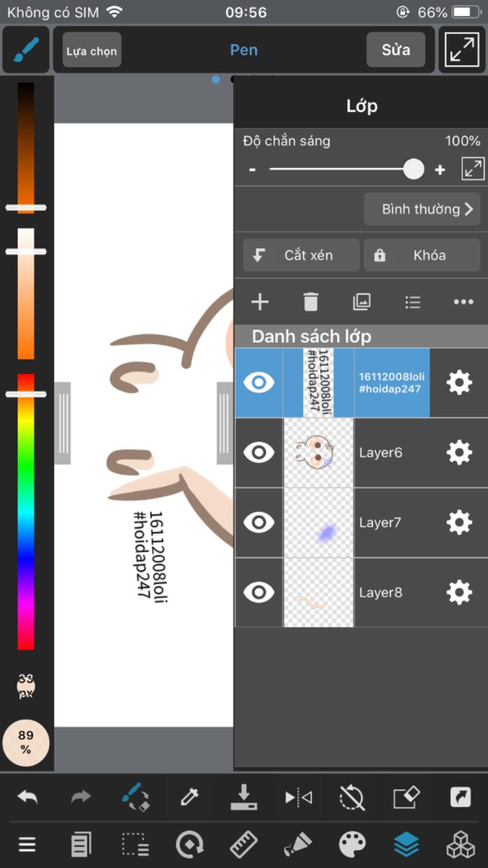Viewport: 488px width, 868px height.
Task: Open the color palette icon
Action: click(x=352, y=845)
